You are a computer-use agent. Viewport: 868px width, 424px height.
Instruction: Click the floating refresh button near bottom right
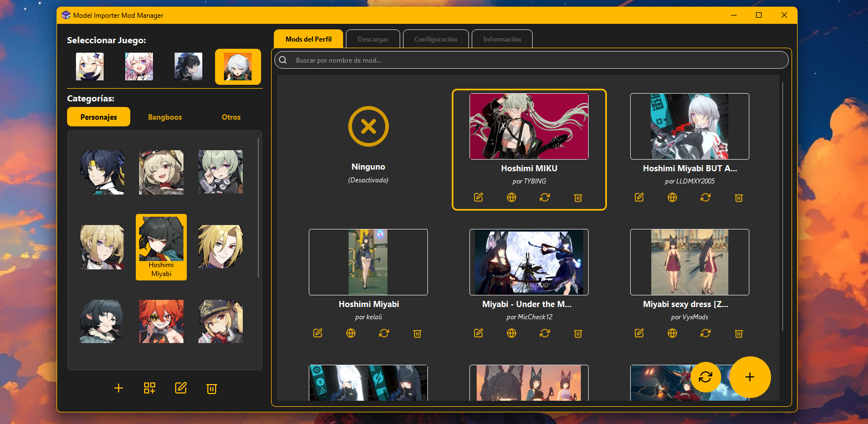click(706, 377)
